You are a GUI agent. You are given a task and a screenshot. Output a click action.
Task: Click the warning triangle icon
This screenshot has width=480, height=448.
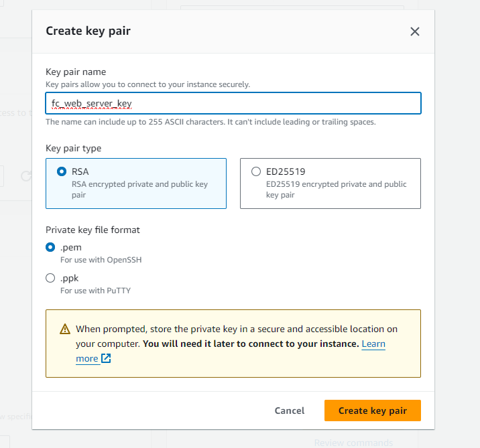65,329
